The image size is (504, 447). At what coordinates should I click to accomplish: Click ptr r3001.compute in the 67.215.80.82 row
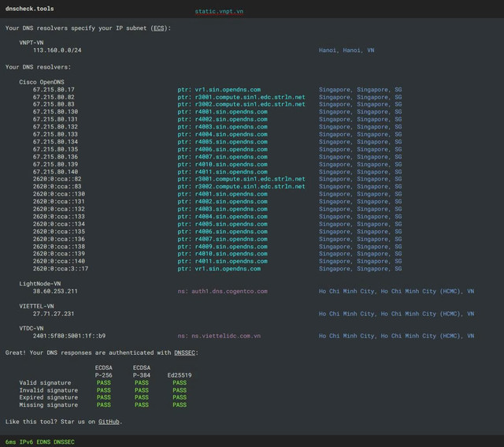point(242,97)
